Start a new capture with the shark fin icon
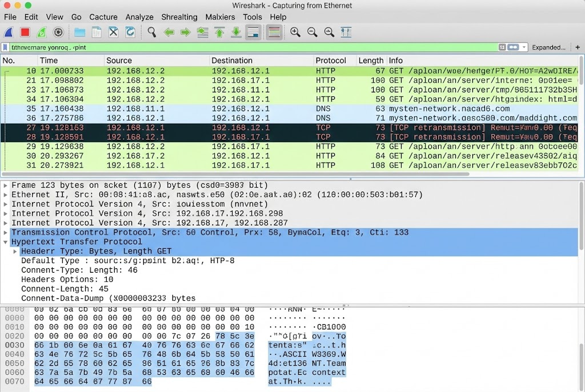The height and width of the screenshot is (392, 585). (7, 32)
